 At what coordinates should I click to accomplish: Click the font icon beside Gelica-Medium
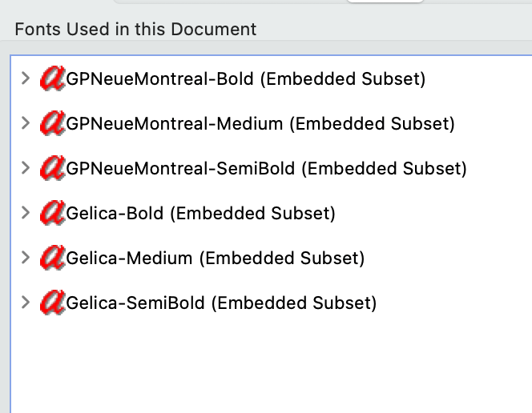click(53, 258)
